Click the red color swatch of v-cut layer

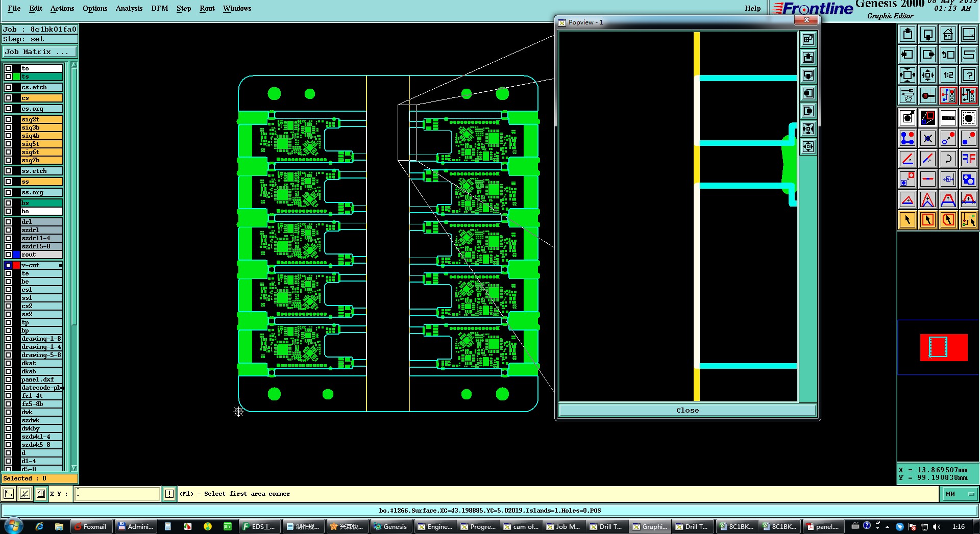point(16,265)
